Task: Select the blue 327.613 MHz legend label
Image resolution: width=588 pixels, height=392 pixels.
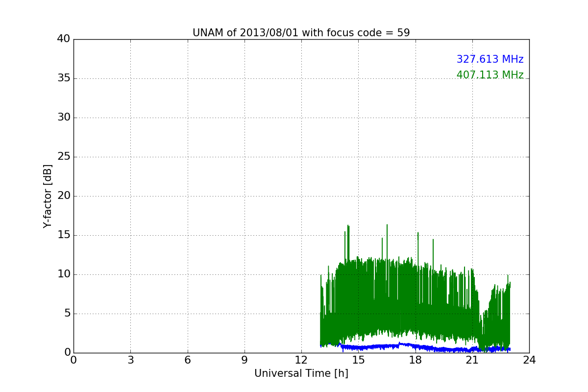Action: click(x=490, y=59)
